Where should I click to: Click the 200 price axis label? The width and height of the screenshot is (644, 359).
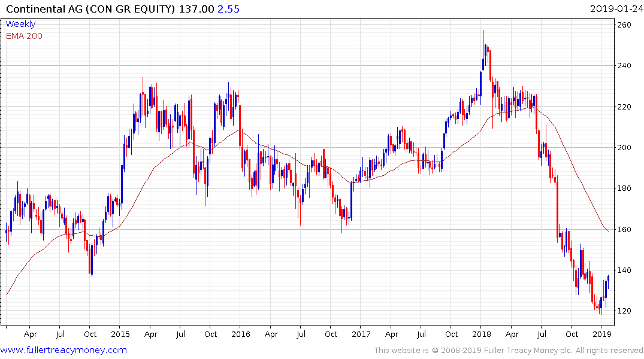pos(624,148)
